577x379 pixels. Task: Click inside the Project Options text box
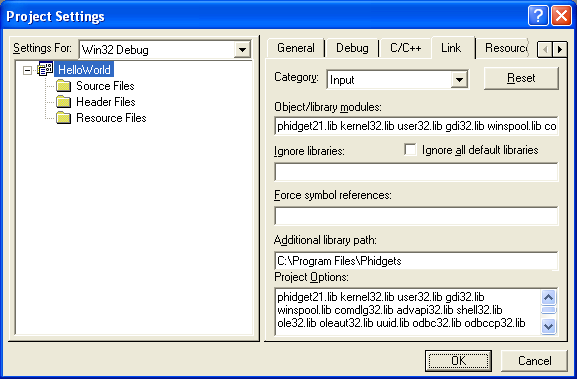[x=407, y=312]
